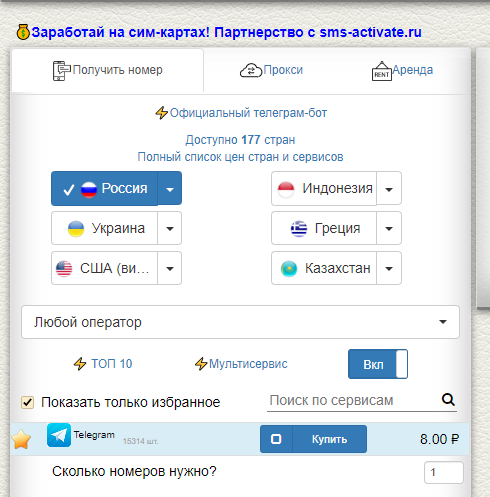Image resolution: width=490 pixels, height=497 pixels.
Task: Switch to the Получить номер tab
Action: click(108, 70)
